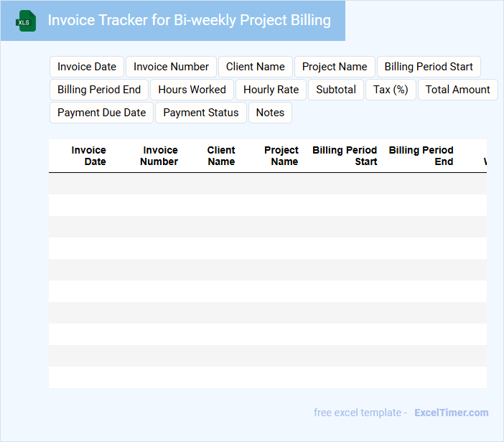Select the Client Name column header
Screen dimensions: 504x442
[x=221, y=156]
